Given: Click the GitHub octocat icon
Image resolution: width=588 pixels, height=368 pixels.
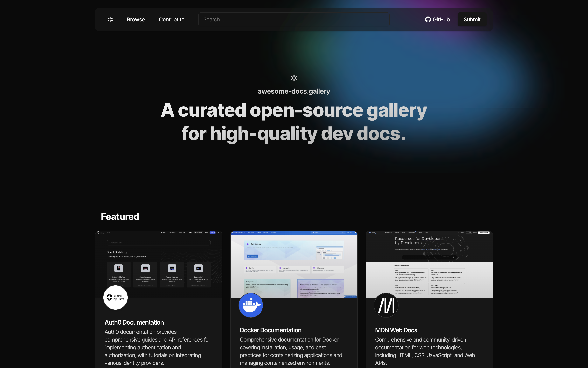Looking at the screenshot, I should (x=428, y=19).
